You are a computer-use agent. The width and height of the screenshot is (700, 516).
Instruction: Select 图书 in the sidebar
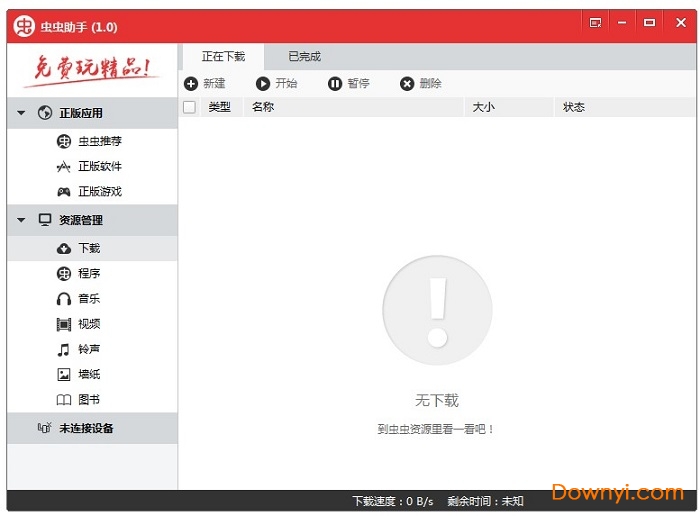[92, 399]
